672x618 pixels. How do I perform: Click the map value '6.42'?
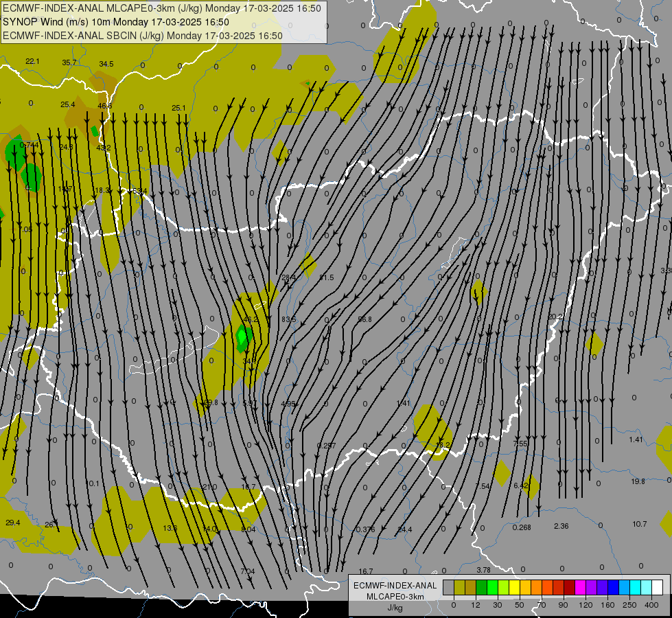coord(521,485)
